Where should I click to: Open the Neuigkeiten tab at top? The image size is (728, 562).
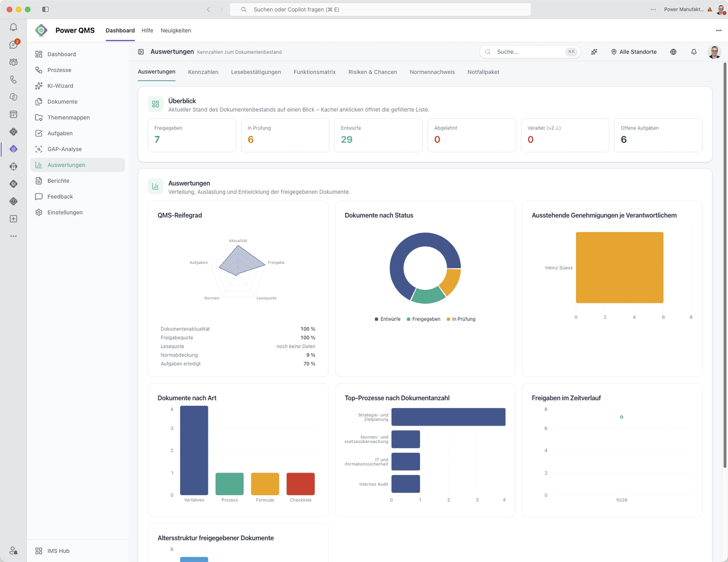click(x=176, y=30)
